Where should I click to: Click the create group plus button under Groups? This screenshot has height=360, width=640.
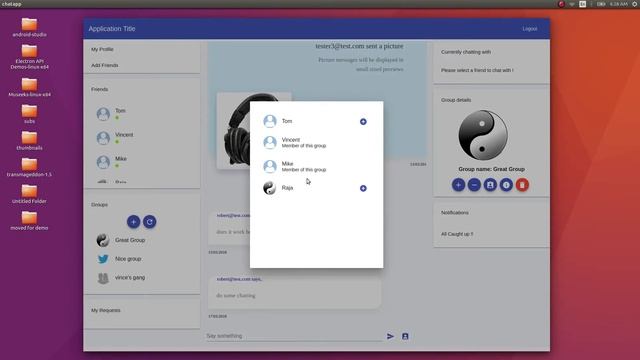coord(133,222)
